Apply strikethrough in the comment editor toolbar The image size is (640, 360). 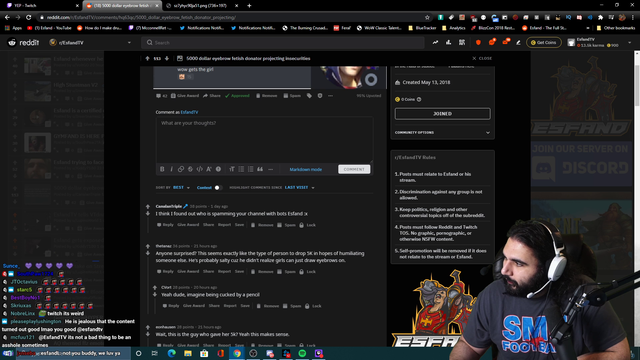click(190, 169)
